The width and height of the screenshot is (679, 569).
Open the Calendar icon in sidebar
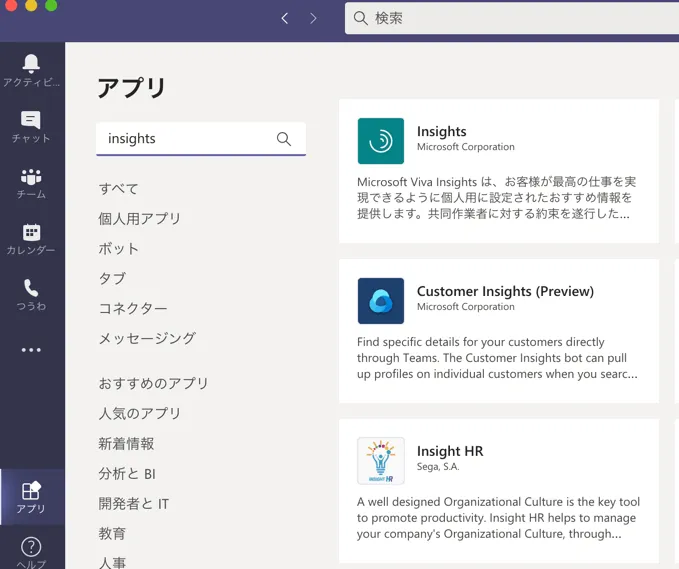coord(31,232)
